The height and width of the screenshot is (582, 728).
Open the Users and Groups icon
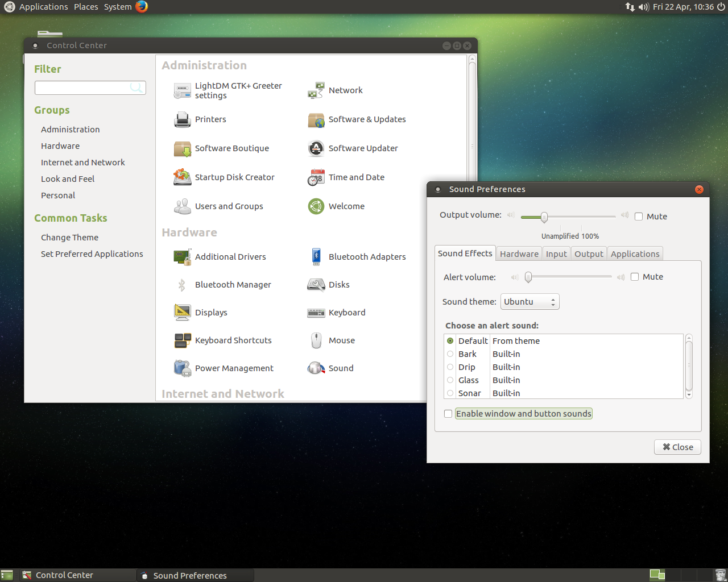183,206
